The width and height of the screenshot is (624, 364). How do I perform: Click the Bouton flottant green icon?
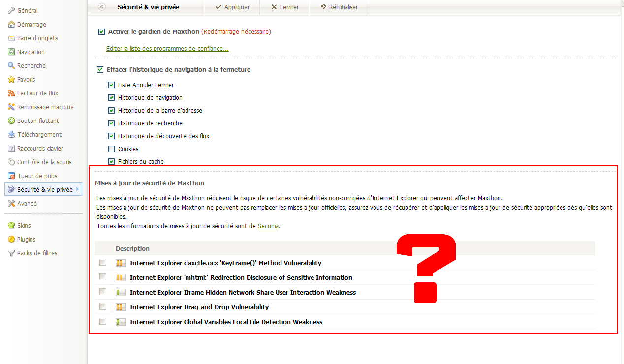pos(11,121)
